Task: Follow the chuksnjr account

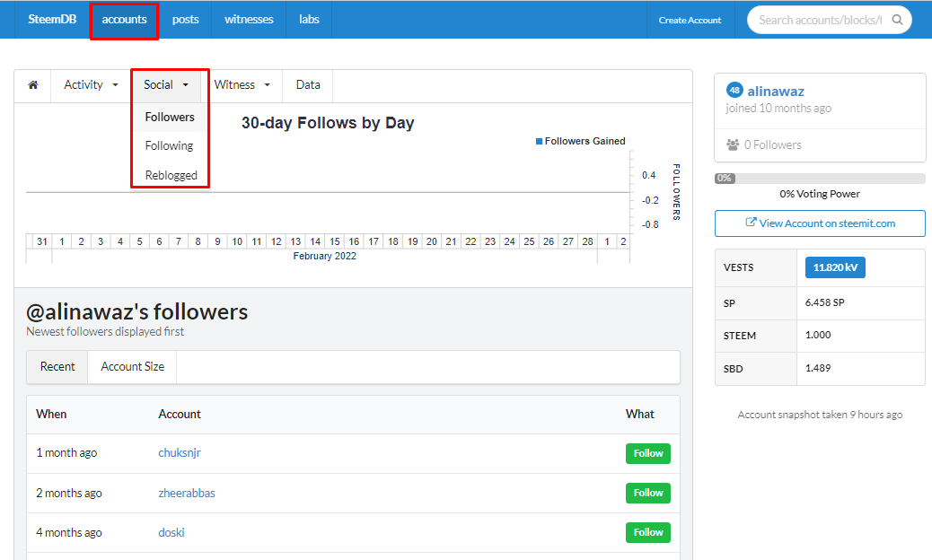Action: tap(648, 454)
